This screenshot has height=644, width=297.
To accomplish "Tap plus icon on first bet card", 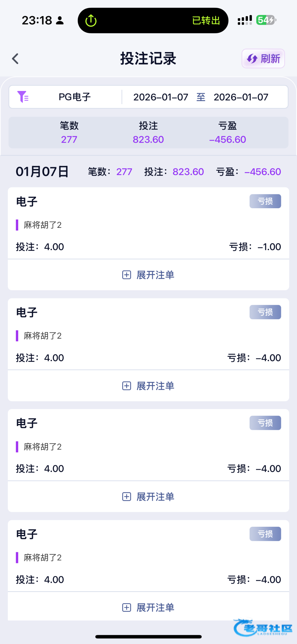I will (127, 275).
